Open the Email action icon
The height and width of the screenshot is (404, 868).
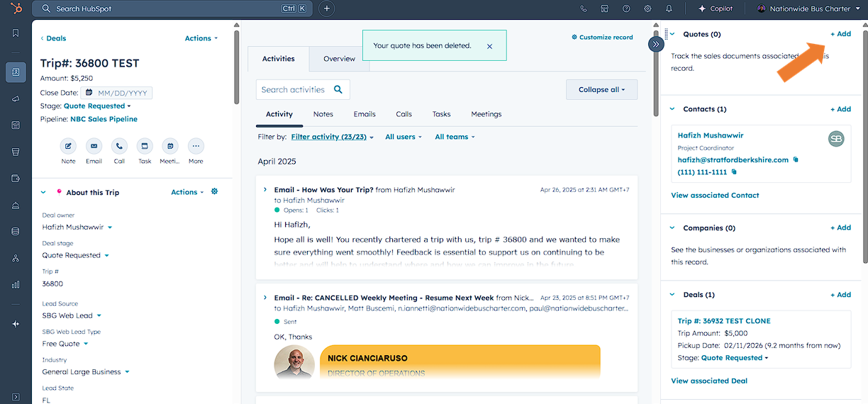pos(94,146)
